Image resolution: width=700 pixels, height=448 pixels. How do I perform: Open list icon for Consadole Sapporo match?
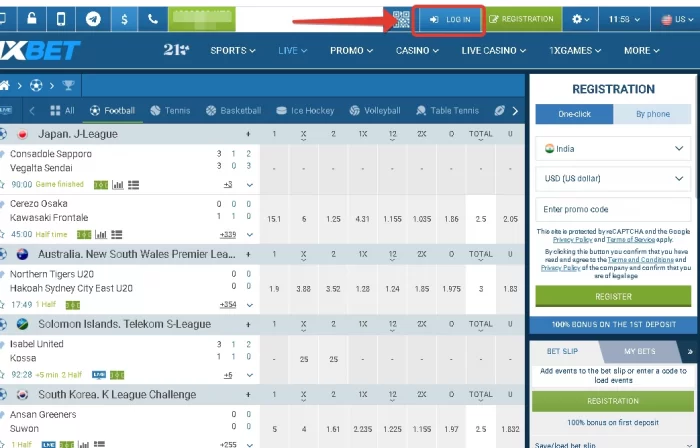coord(133,185)
